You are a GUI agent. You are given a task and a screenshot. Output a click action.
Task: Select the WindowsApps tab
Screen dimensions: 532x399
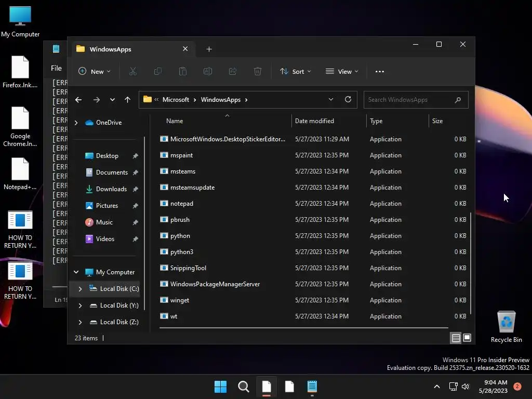(x=132, y=49)
